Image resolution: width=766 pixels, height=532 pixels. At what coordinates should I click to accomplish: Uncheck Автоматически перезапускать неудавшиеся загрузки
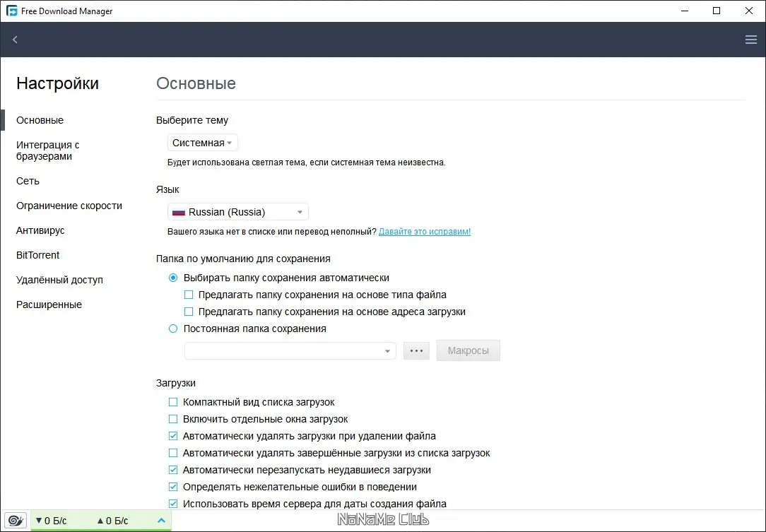click(173, 470)
